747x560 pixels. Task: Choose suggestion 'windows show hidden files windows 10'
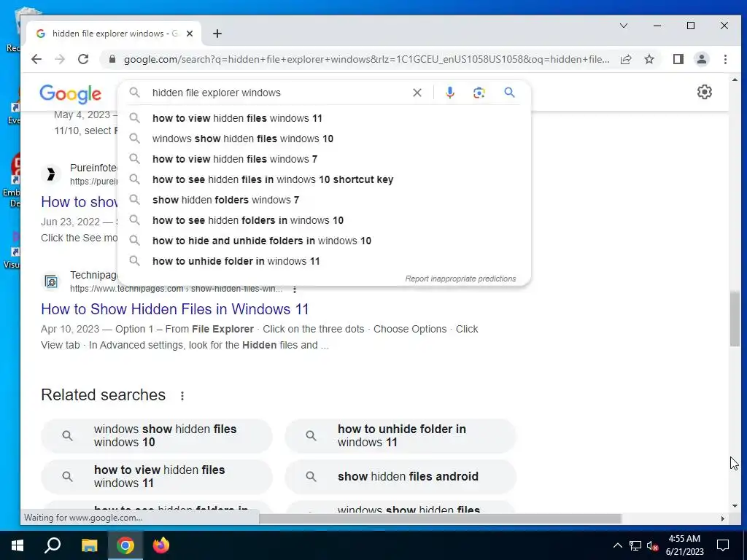[324, 139]
